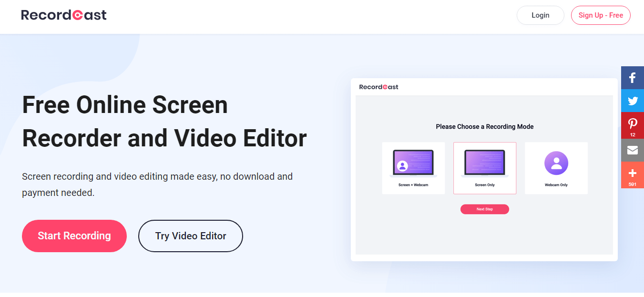
Task: Share the page on Facebook
Action: pyautogui.click(x=632, y=78)
